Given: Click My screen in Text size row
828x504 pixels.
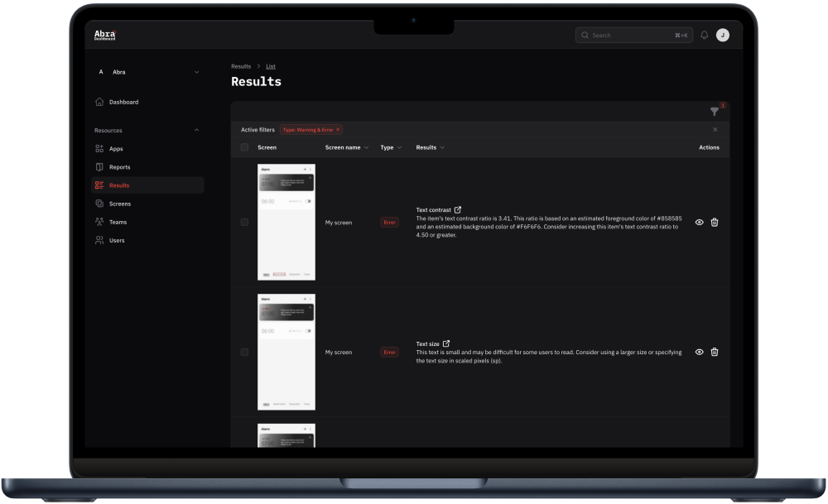Looking at the screenshot, I should (339, 353).
